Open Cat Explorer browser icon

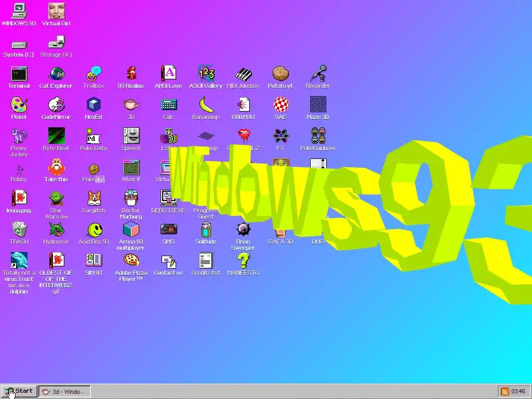(x=56, y=74)
